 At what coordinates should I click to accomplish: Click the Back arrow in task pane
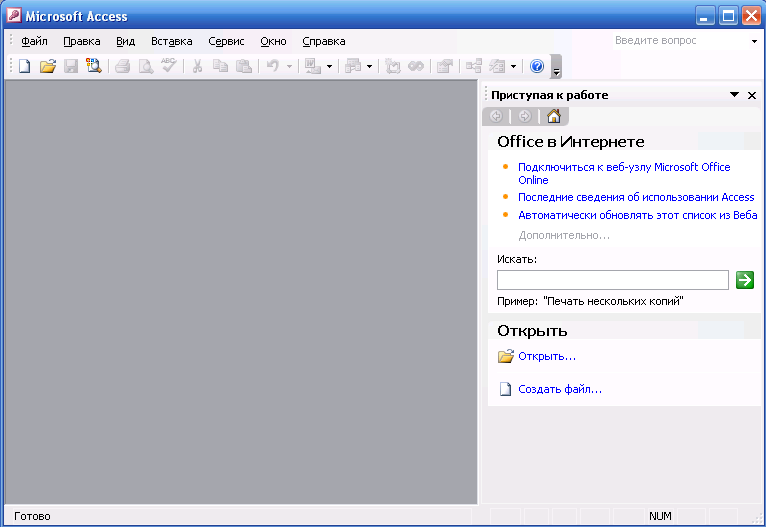(496, 116)
